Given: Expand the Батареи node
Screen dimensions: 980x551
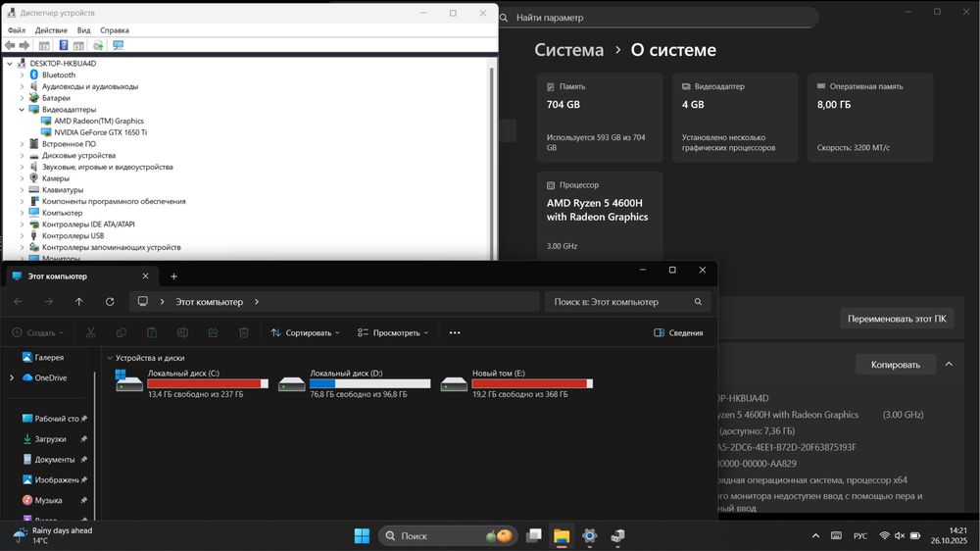Looking at the screenshot, I should 22,98.
